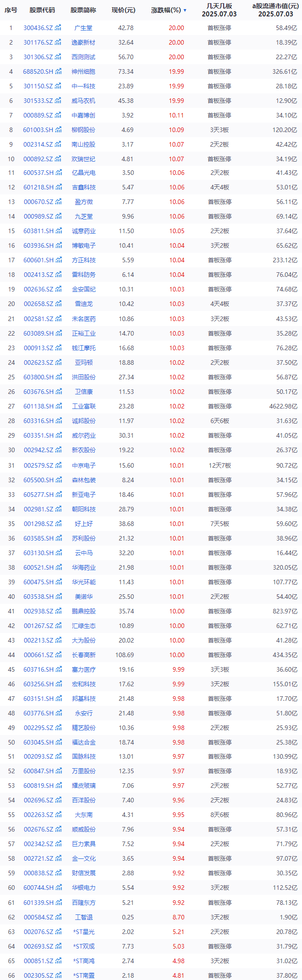Click the 序号 column header
The image size is (302, 980).
pos(11,10)
